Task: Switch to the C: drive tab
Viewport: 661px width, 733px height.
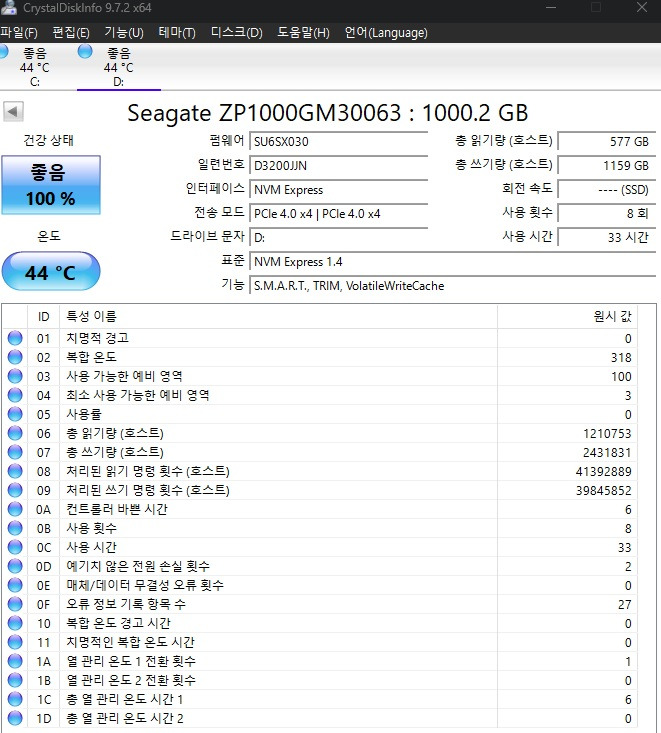Action: pos(33,67)
